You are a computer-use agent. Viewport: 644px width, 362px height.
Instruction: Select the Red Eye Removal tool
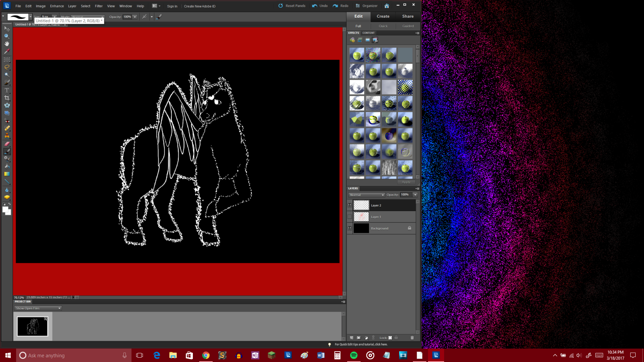coord(7,121)
